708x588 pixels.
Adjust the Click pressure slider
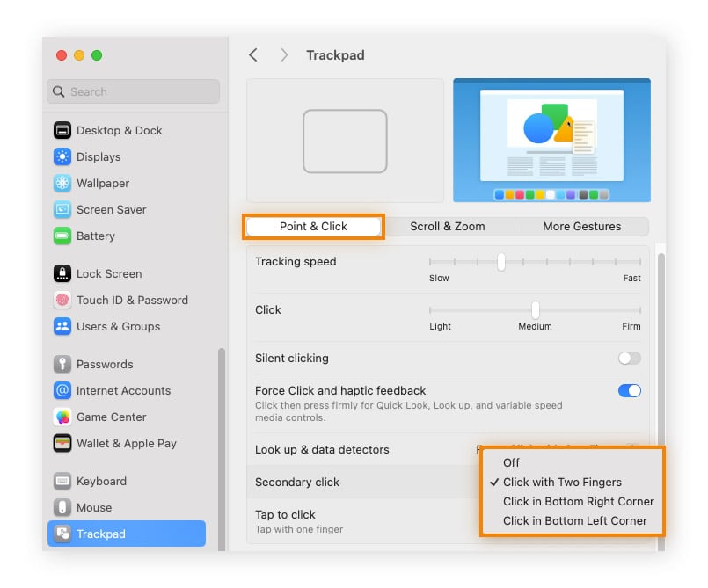pos(535,310)
